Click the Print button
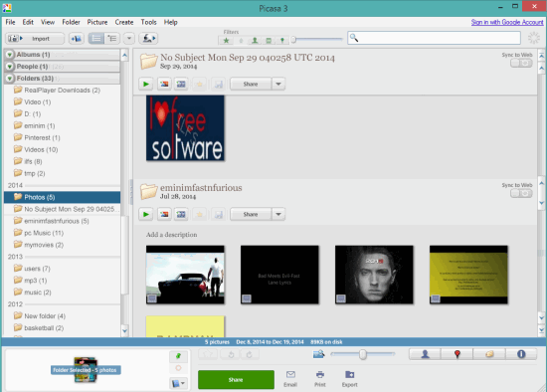Image resolution: width=547 pixels, height=392 pixels. (x=320, y=379)
